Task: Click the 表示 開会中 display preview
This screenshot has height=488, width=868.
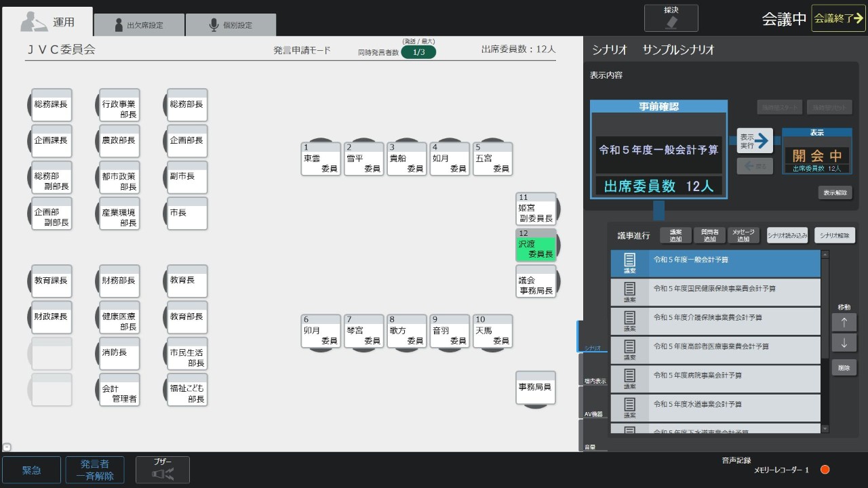Action: [817, 151]
